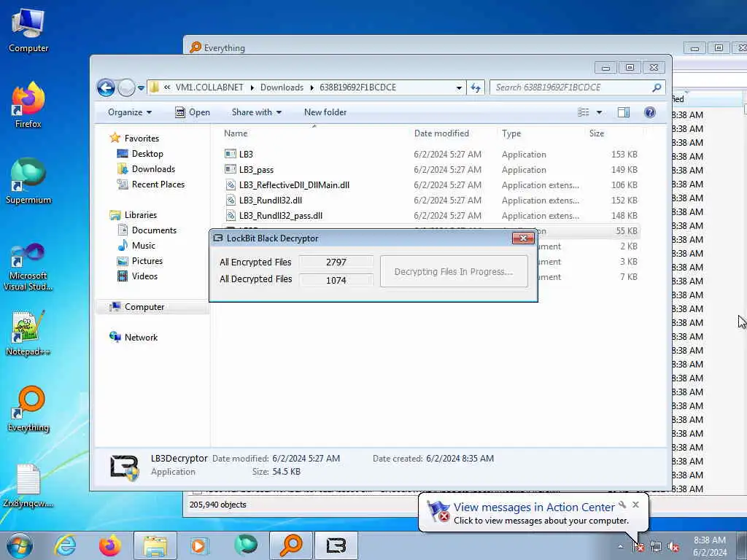747x560 pixels.
Task: Open Firefox from the taskbar
Action: (x=110, y=545)
